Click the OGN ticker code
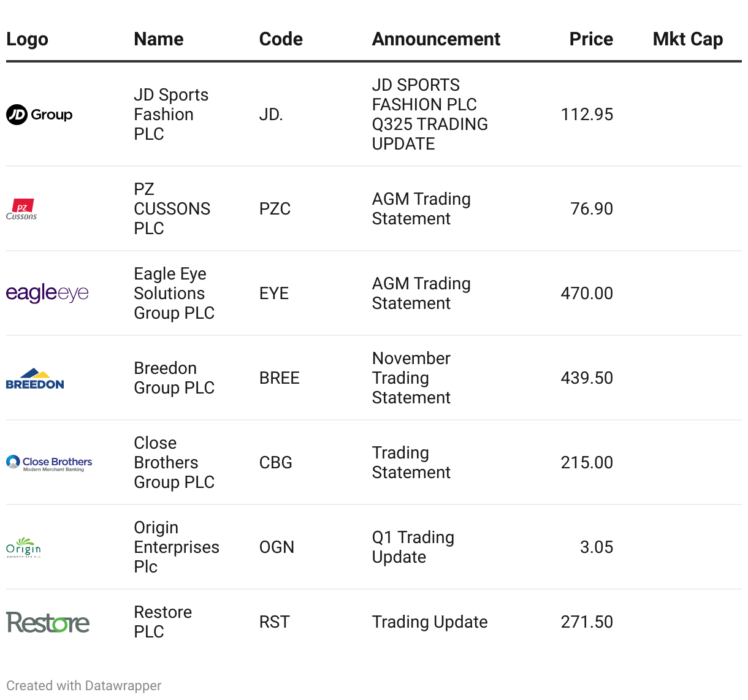 pyautogui.click(x=277, y=547)
